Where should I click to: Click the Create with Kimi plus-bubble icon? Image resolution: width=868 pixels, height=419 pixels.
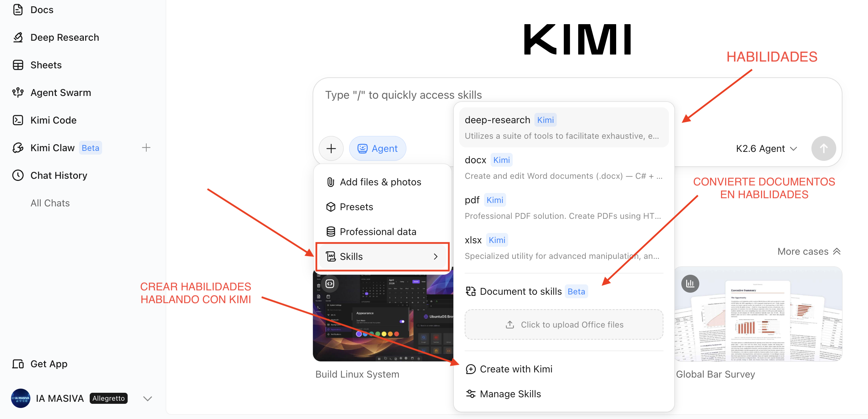click(x=471, y=369)
